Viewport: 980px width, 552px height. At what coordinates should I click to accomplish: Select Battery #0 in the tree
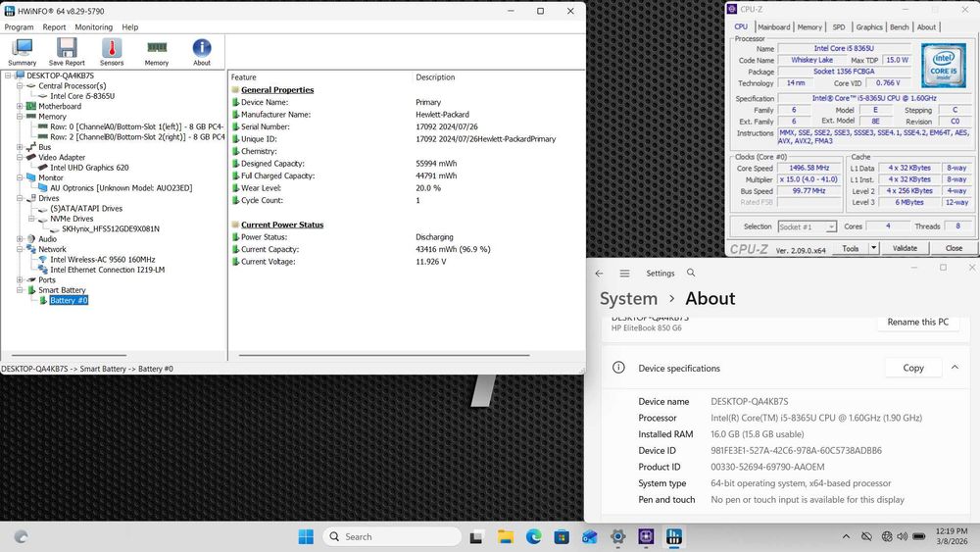[69, 301]
